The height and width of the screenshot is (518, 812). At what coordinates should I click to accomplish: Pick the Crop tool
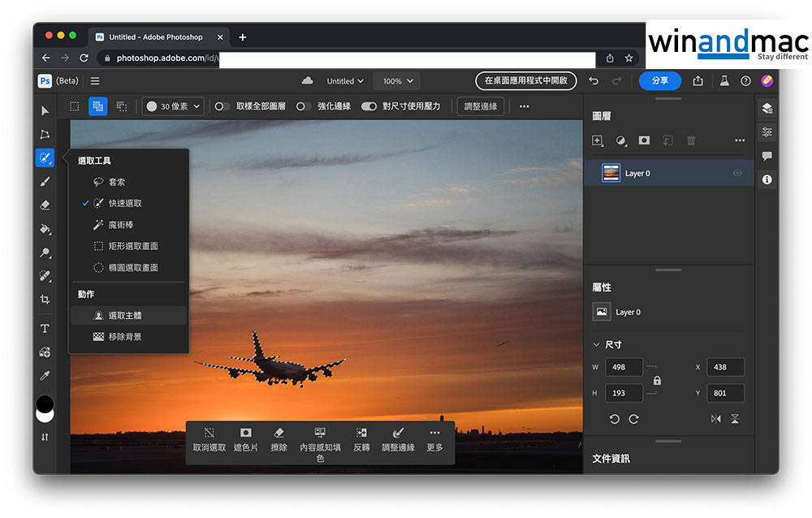(45, 300)
